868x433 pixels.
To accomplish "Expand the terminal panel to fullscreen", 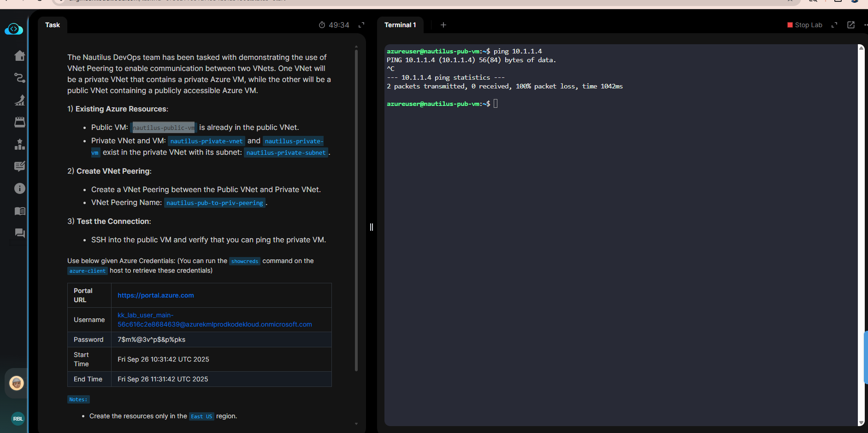I will [x=834, y=25].
